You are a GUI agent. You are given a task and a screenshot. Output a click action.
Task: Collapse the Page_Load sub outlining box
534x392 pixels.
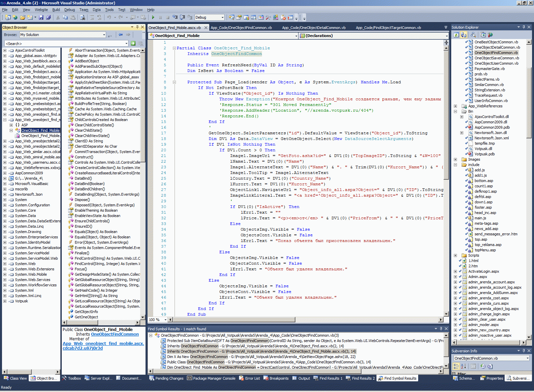[174, 82]
